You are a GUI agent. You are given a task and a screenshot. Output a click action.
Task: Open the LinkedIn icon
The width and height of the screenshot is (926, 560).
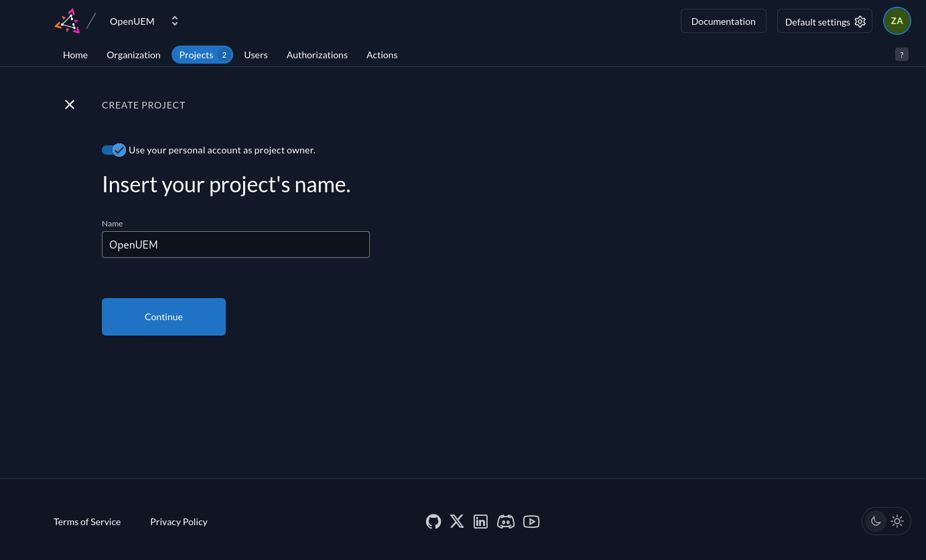tap(480, 521)
